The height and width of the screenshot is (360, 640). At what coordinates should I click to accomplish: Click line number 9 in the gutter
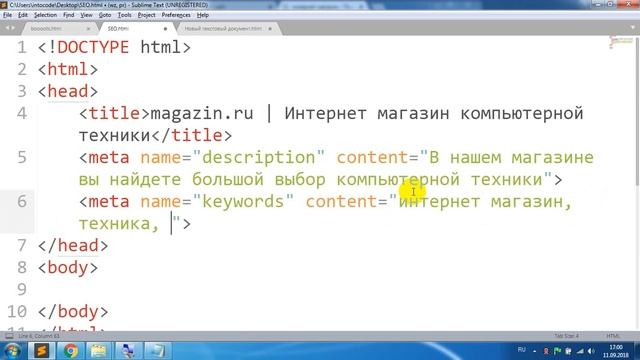(22, 289)
